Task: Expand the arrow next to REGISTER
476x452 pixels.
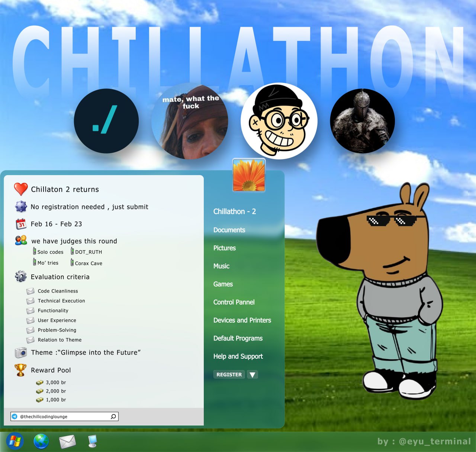Action: click(x=253, y=375)
